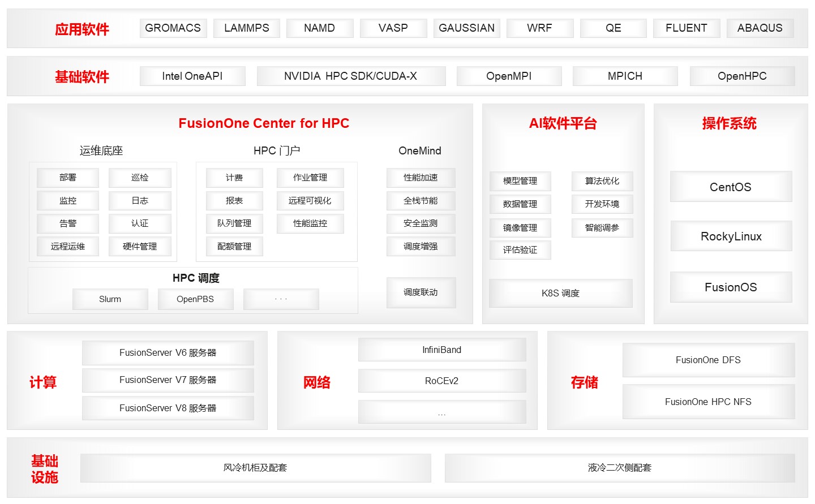Select the WRF box
Screen dimensions: 815x504
540,28
